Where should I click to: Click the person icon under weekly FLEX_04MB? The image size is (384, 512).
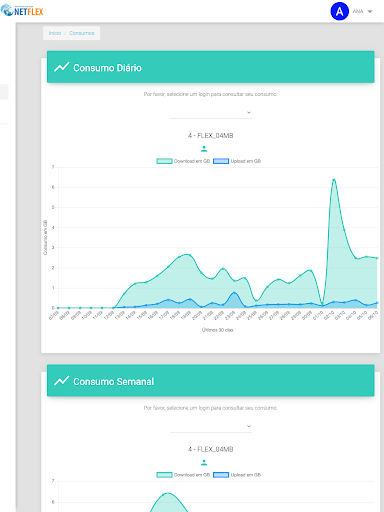coord(204,462)
